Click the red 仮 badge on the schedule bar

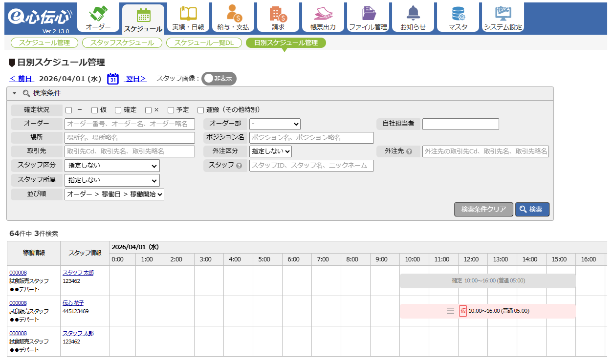click(x=463, y=311)
